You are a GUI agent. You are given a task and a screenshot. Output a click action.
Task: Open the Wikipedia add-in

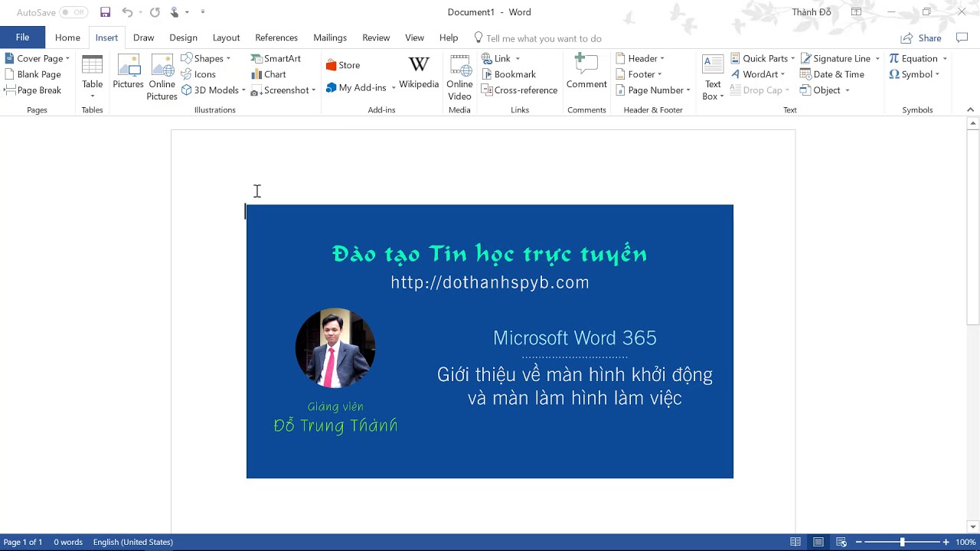pos(419,71)
